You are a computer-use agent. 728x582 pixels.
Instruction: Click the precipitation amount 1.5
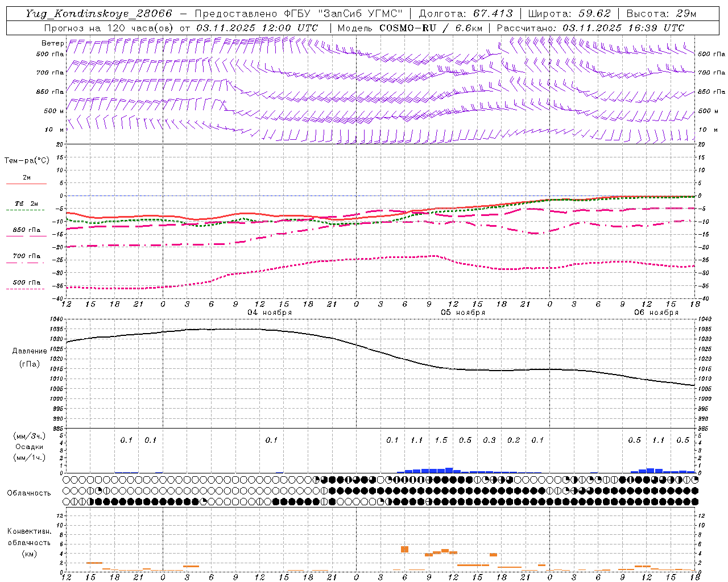[441, 440]
